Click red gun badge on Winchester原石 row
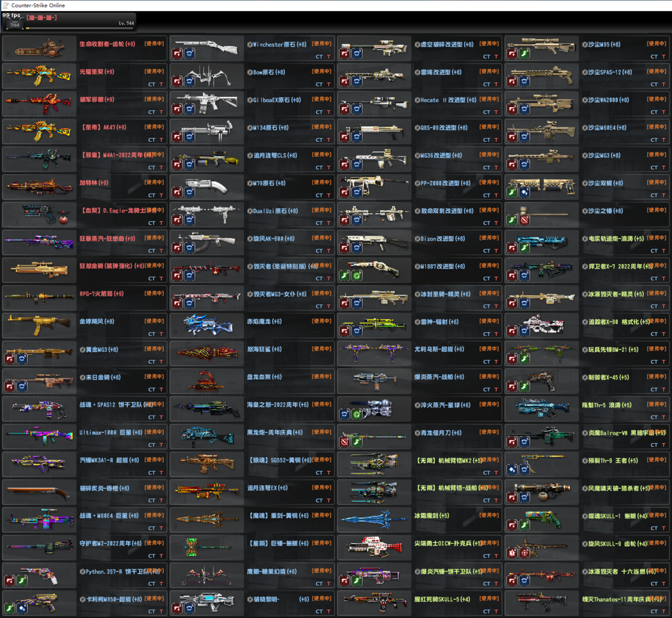The height and width of the screenshot is (618, 672). [x=177, y=53]
